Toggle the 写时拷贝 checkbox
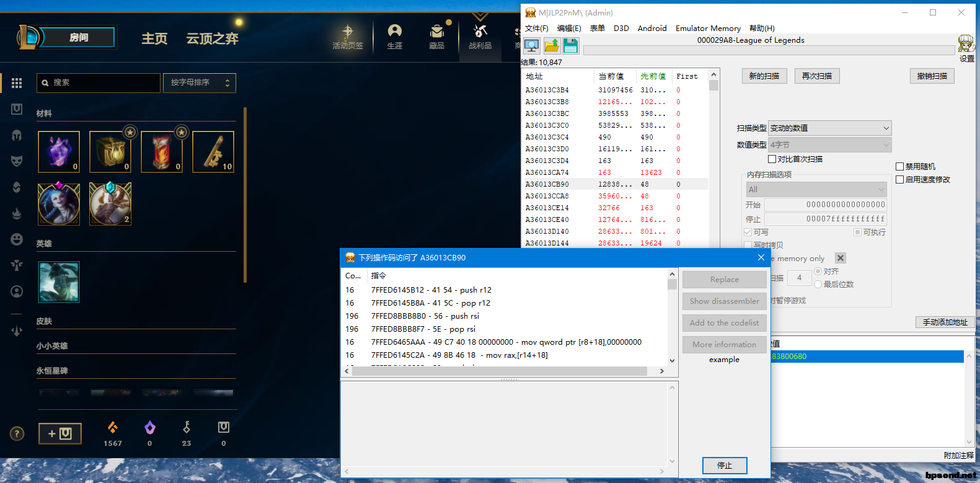Viewport: 980px width, 483px height. [748, 245]
